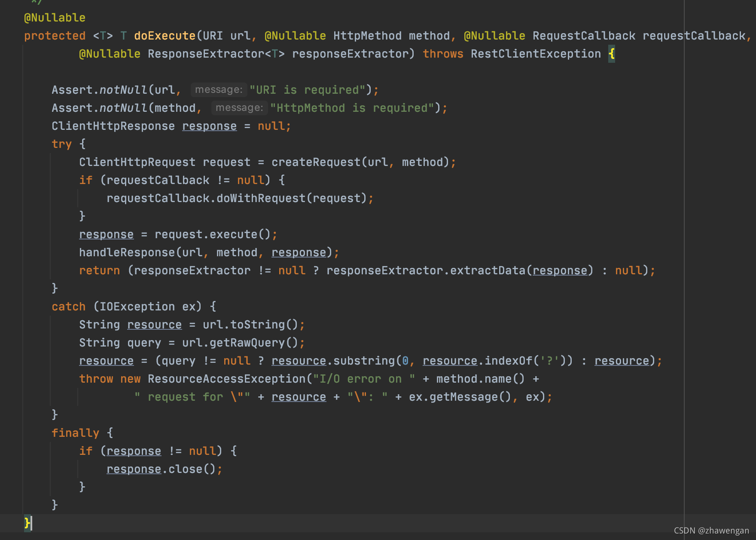The image size is (756, 540).
Task: Click the 'throws' keyword
Action: tap(443, 54)
